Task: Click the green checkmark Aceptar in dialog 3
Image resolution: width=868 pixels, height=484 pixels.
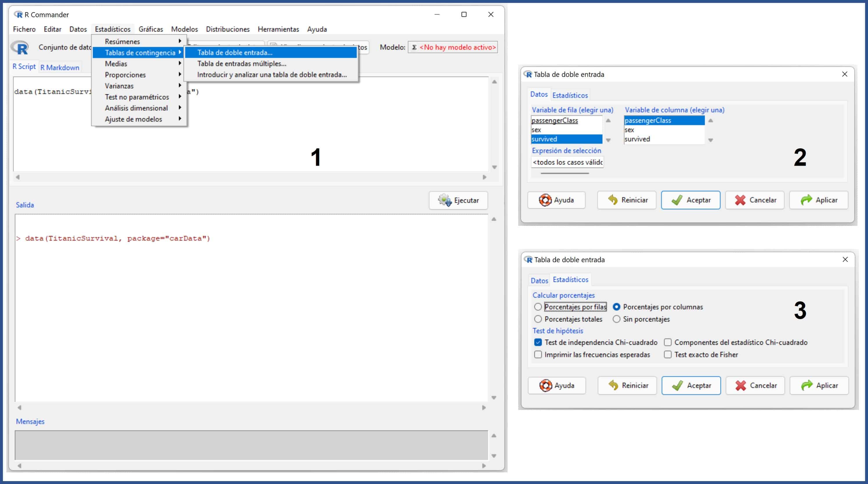Action: click(677, 386)
